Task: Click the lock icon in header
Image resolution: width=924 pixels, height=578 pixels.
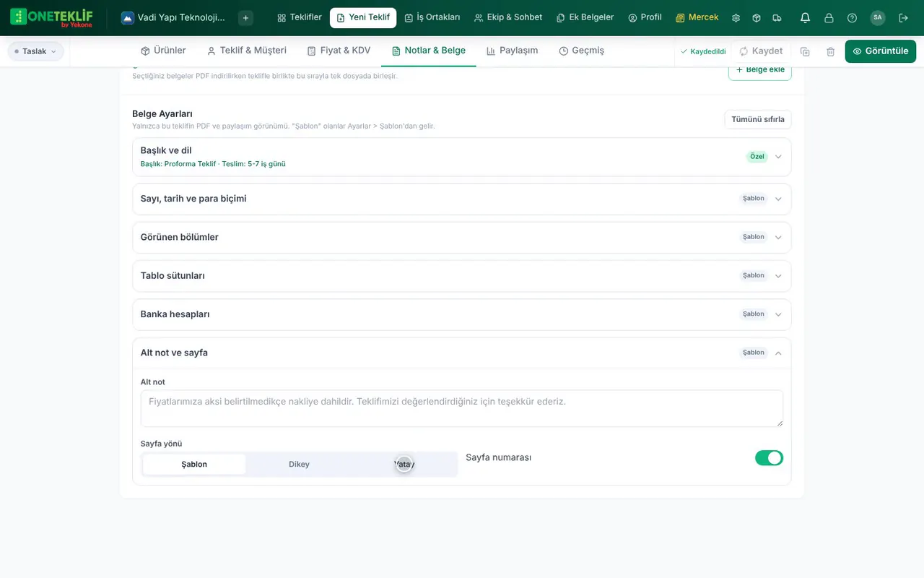Action: (829, 17)
